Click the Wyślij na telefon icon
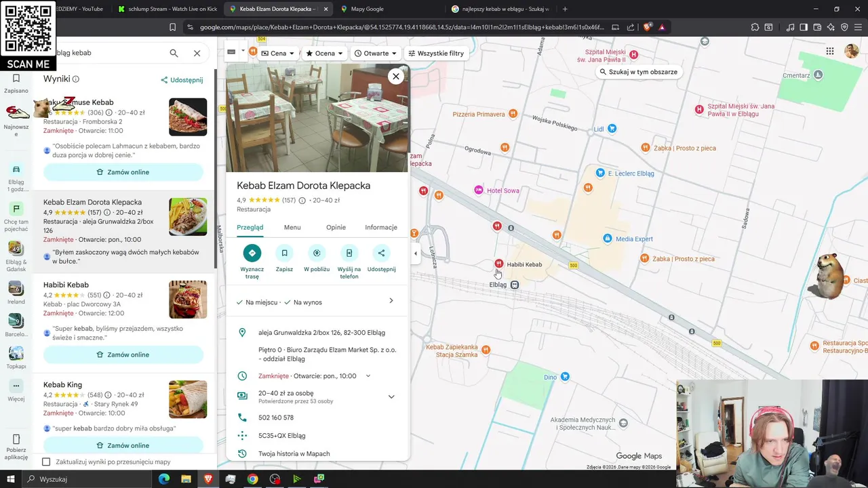868x488 pixels. [x=349, y=253]
